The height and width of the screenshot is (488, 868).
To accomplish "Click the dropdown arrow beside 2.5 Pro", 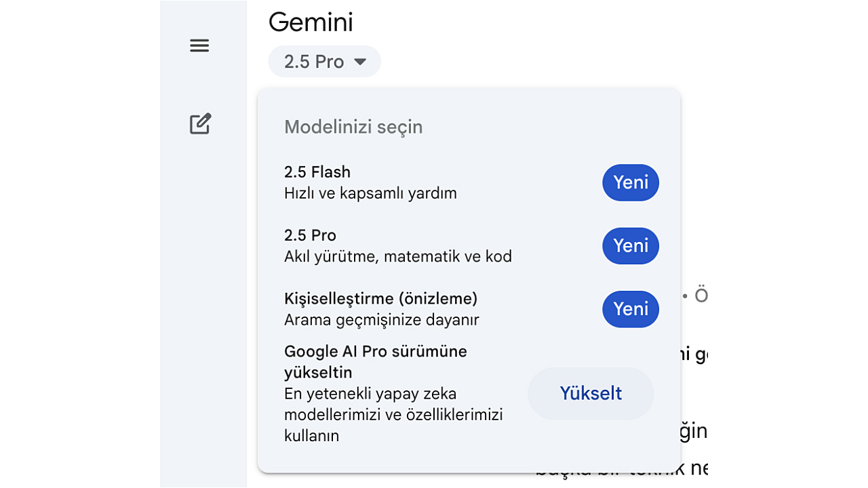I will click(360, 62).
